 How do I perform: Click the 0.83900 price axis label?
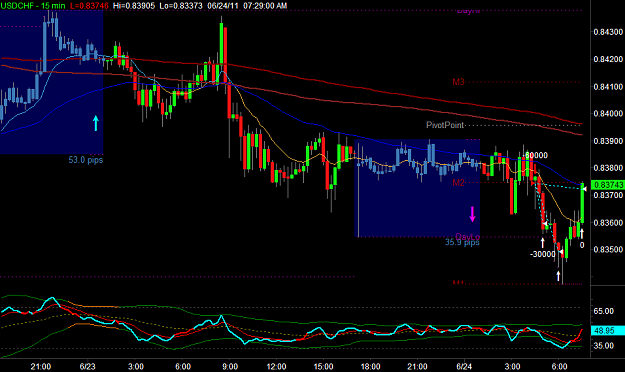[608, 141]
